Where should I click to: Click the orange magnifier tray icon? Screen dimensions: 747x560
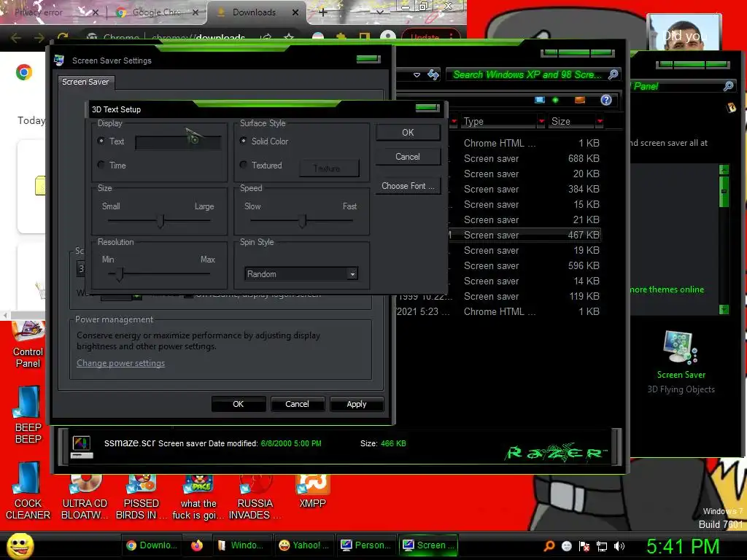pos(549,545)
